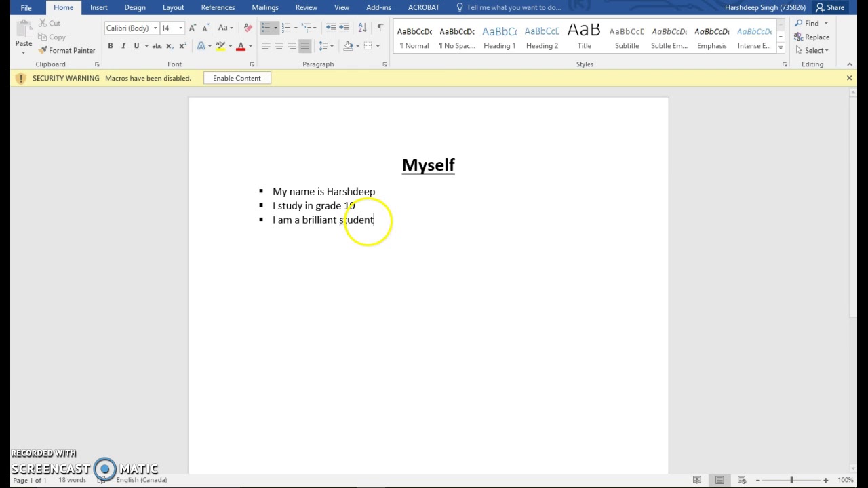Screen dimensions: 868x488
Task: Sort the selected text alphabetically
Action: click(362, 28)
